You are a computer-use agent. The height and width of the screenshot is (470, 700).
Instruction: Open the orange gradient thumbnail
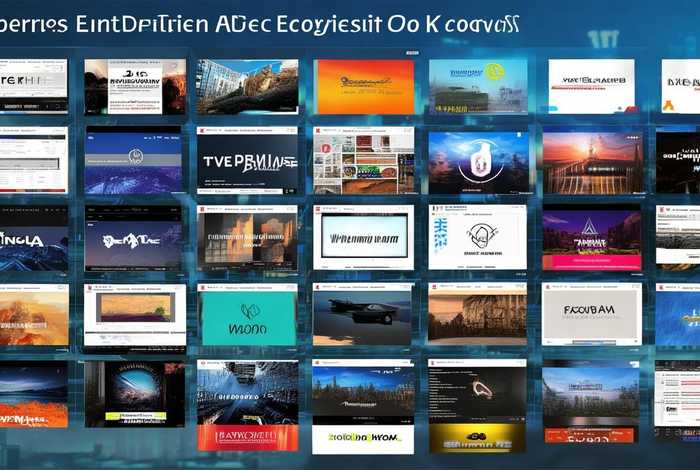coord(364,86)
